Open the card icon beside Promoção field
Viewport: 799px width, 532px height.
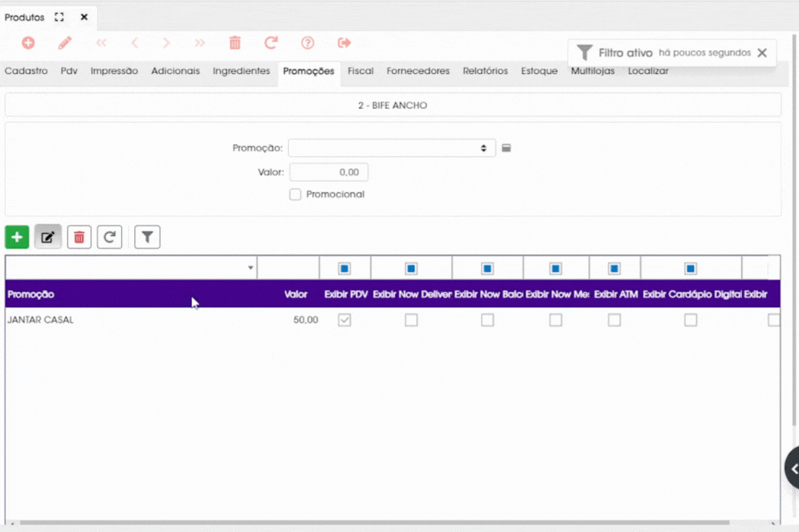click(x=506, y=147)
